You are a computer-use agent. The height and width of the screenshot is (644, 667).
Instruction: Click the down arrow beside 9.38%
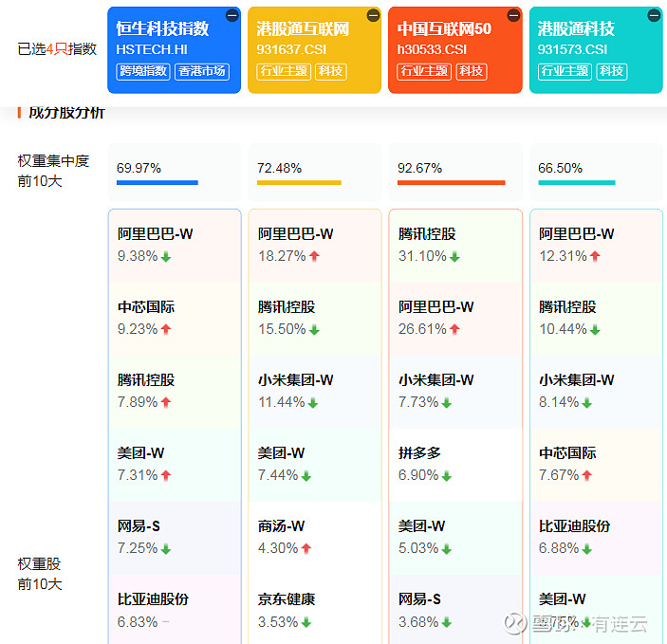166,256
